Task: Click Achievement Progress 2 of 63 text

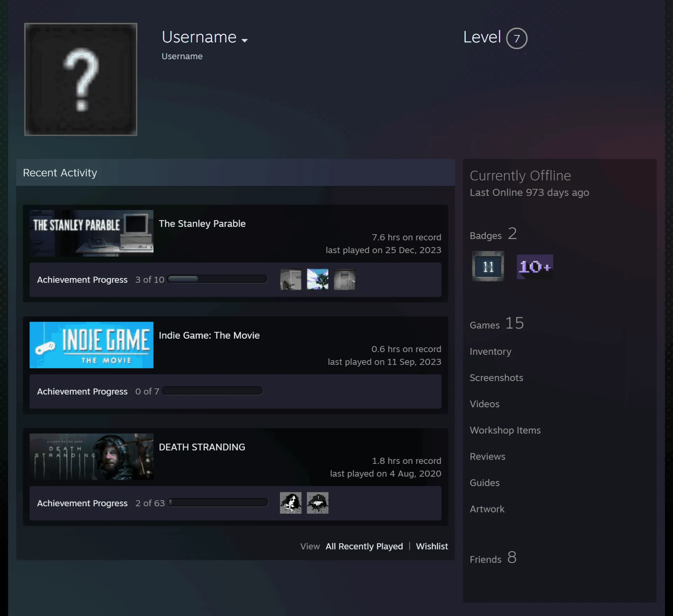Action: [x=101, y=503]
